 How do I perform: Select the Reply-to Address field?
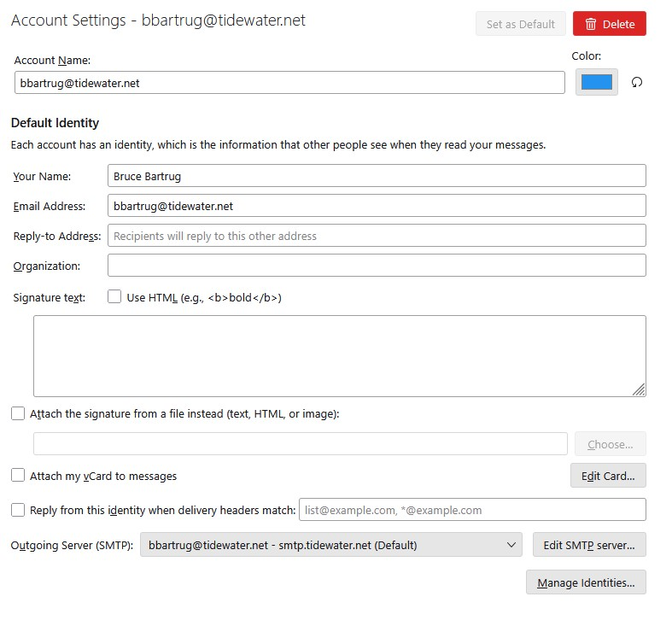click(376, 236)
